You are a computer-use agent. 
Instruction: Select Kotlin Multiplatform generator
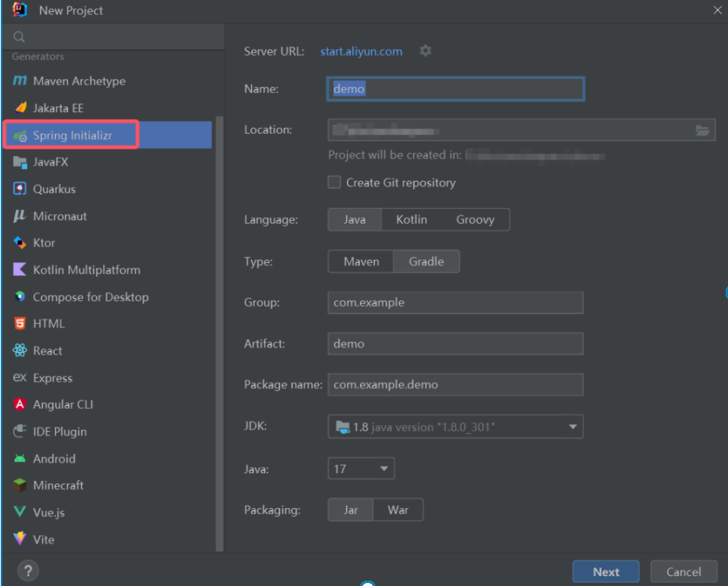point(107,270)
